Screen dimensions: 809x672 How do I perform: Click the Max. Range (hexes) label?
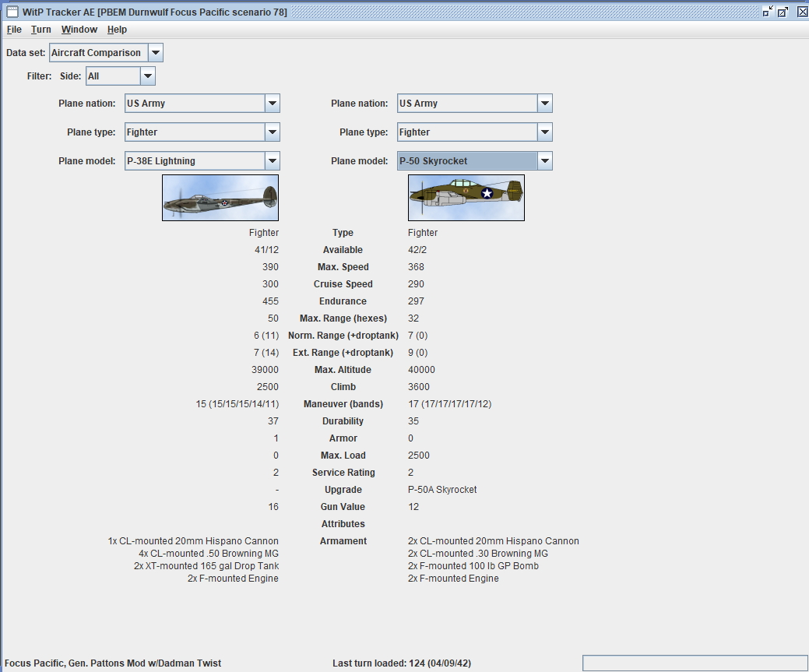[343, 318]
